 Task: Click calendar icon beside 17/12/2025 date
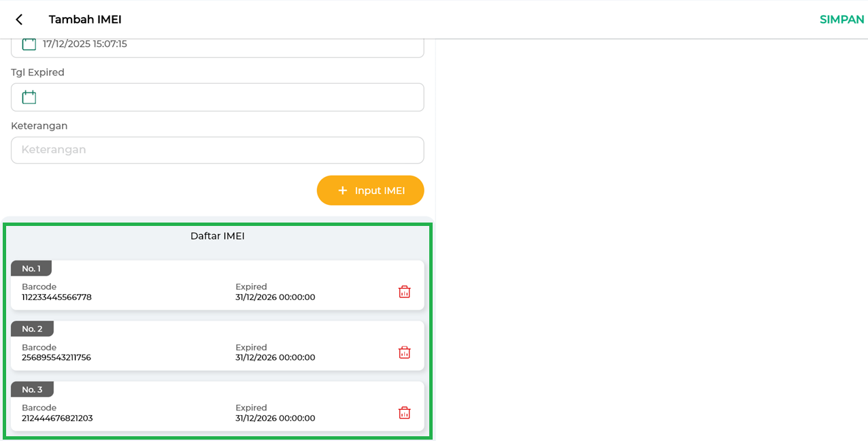[x=29, y=44]
